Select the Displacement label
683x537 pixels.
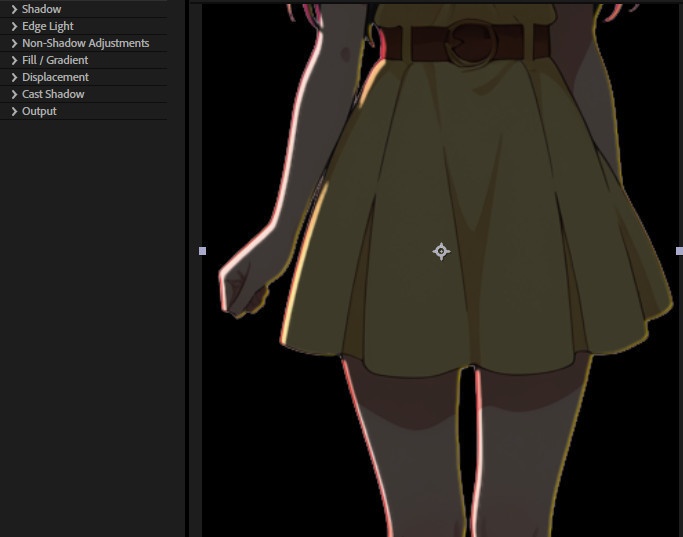(56, 77)
